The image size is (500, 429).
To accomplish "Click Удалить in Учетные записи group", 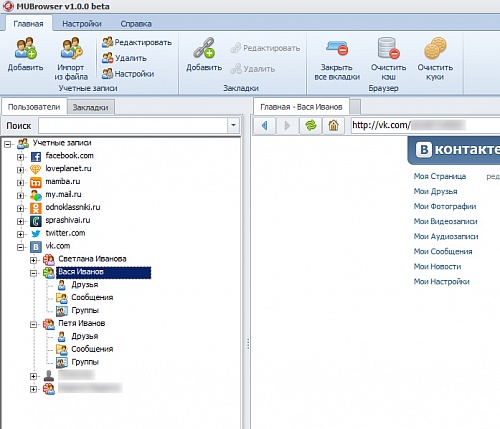I will (124, 58).
